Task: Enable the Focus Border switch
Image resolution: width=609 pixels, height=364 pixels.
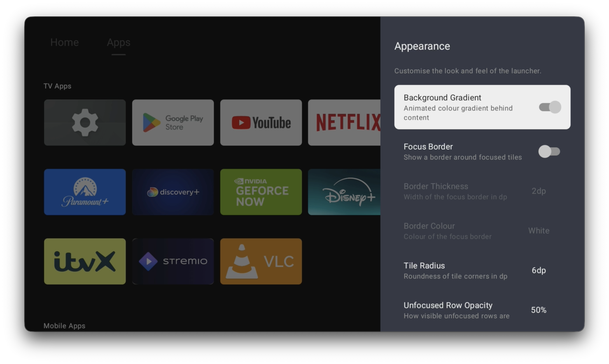Action: click(x=549, y=151)
